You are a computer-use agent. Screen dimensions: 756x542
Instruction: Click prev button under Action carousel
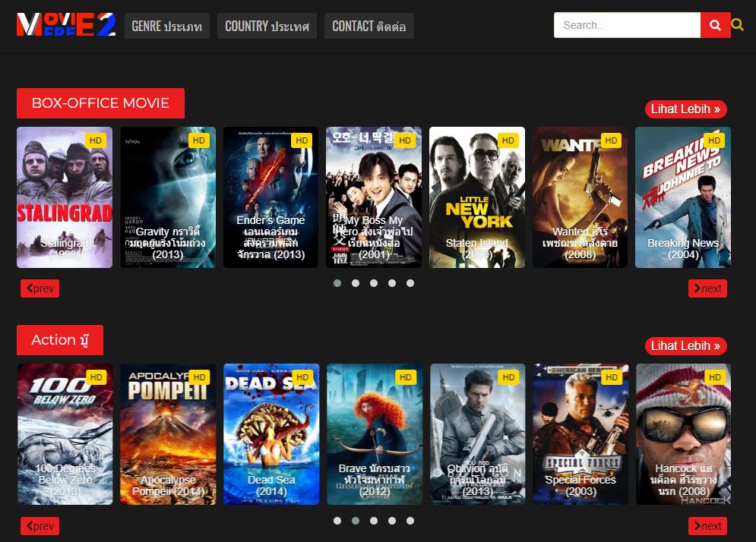[40, 526]
